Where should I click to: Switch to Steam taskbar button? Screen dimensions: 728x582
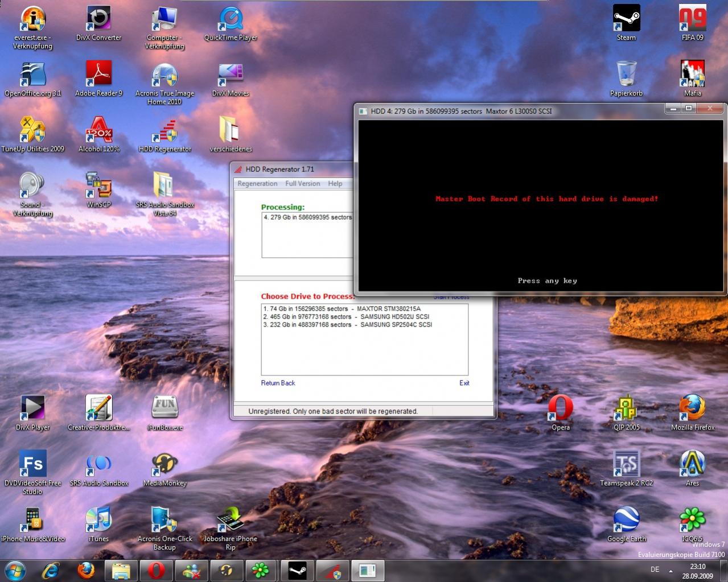297,570
